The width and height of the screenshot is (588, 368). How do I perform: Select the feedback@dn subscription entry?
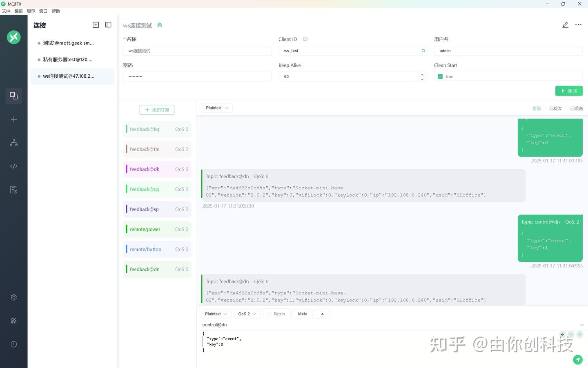(157, 269)
